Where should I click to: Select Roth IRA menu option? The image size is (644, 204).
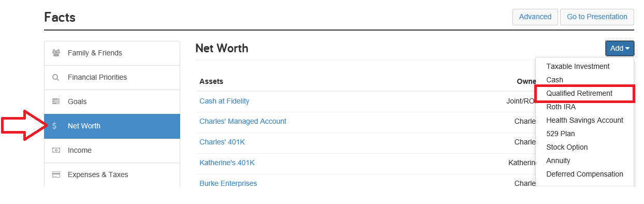561,107
